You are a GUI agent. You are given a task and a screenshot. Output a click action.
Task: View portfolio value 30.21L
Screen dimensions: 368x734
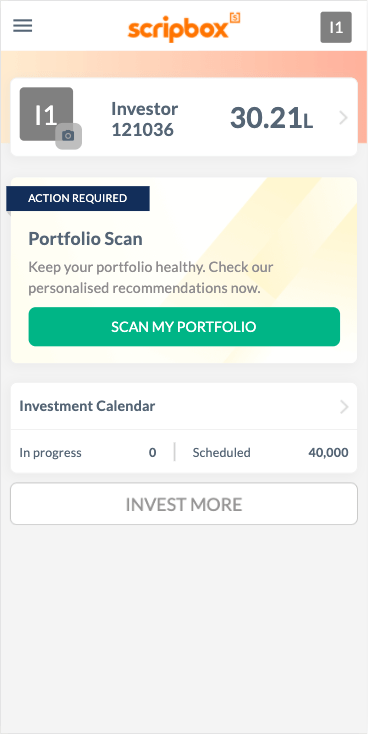pyautogui.click(x=271, y=118)
